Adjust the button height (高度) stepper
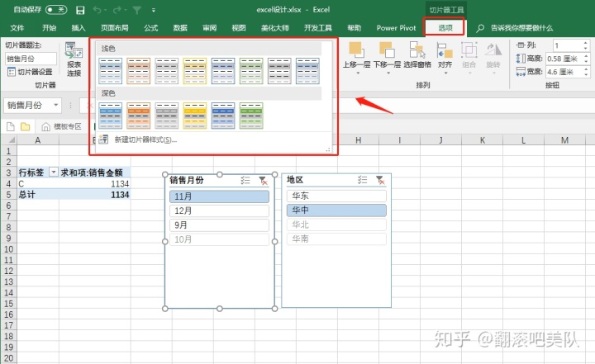This screenshot has height=364, width=595. (x=586, y=59)
